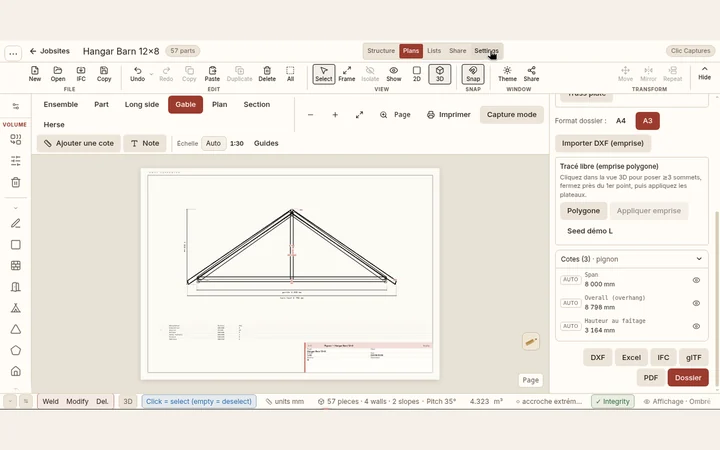Toggle the Theme sun icon

click(507, 73)
